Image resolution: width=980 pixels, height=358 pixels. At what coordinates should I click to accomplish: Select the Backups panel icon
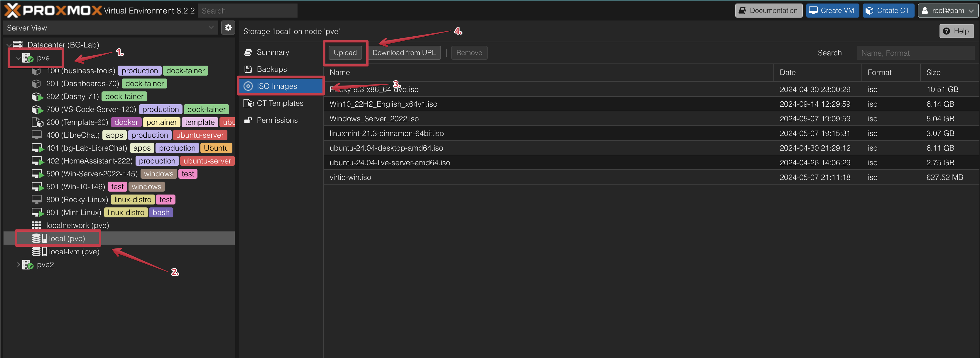[x=249, y=69]
